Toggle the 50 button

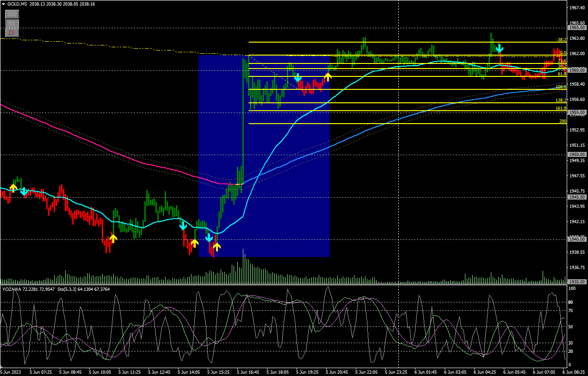click(12, 23)
